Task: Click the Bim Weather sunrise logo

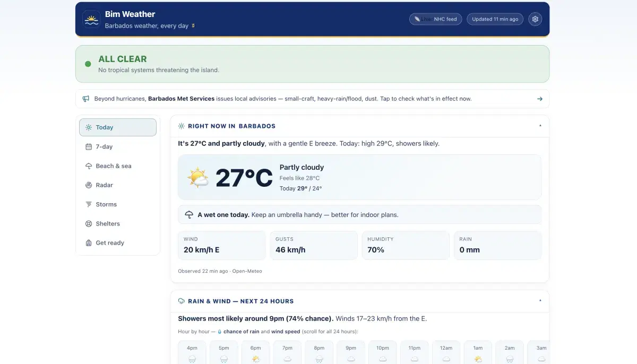Action: [91, 20]
